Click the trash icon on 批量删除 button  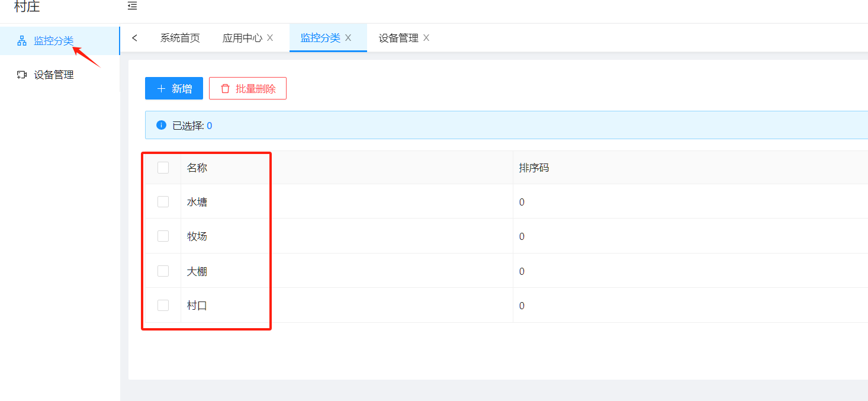coord(226,88)
